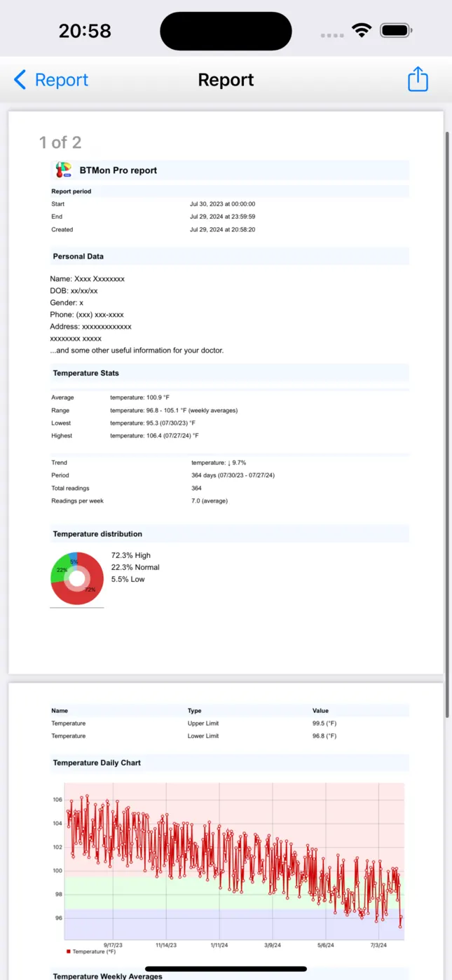Tap readings per week "7.0 (average)"

pyautogui.click(x=210, y=501)
